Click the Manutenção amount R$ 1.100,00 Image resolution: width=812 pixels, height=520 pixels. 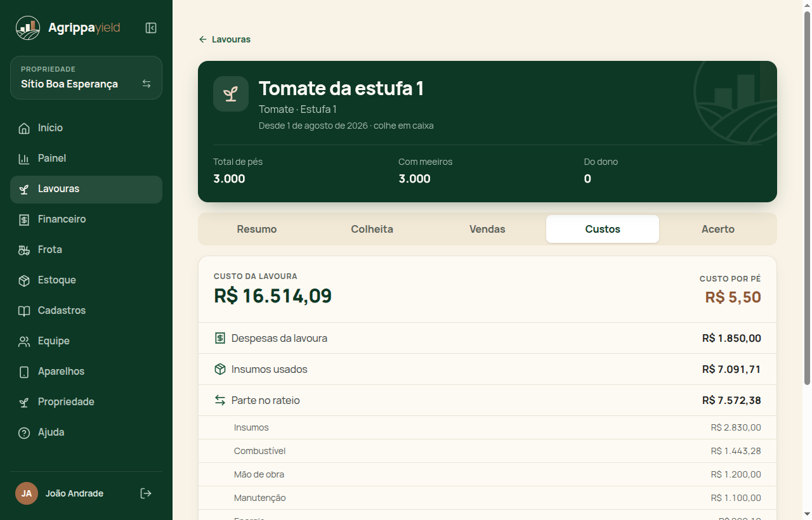point(736,498)
